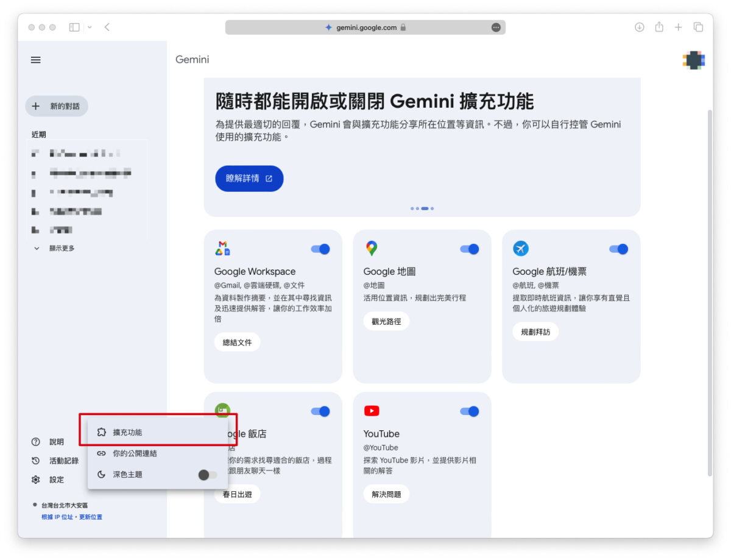The image size is (731, 560).
Task: Select 擴充功能 from the settings menu
Action: pos(158,432)
